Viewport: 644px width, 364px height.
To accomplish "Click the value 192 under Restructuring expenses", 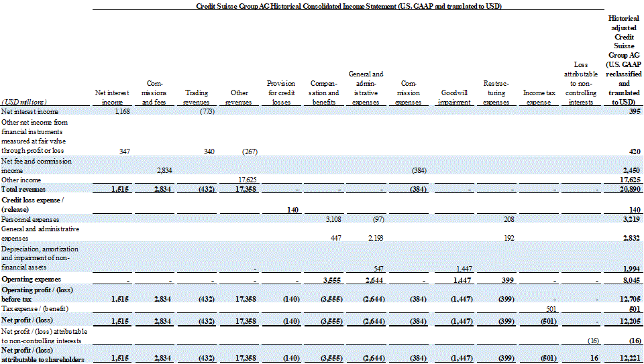I will coord(509,238).
